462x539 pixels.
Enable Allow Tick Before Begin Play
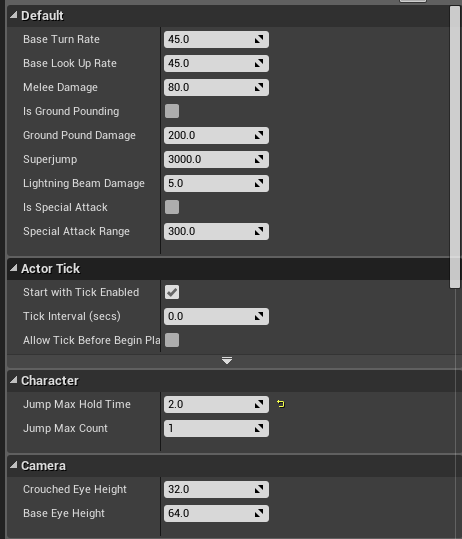[x=172, y=340]
